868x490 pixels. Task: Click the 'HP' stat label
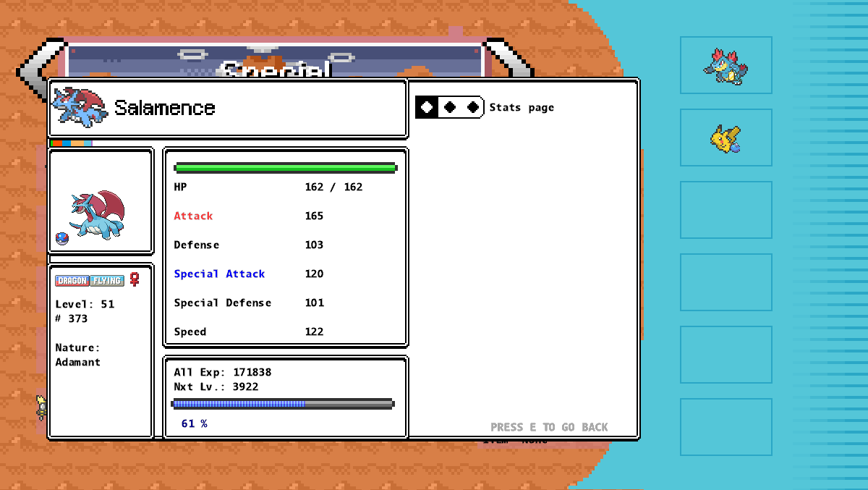[180, 187]
